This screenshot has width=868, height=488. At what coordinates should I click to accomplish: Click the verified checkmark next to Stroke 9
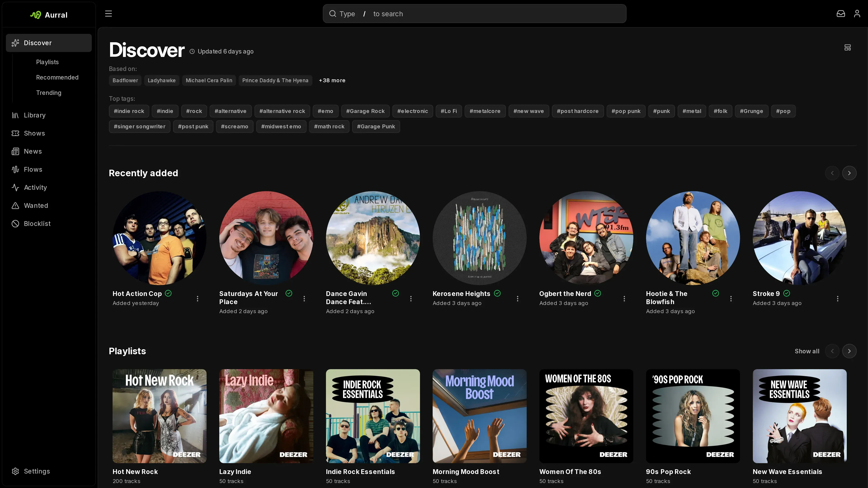pos(786,293)
